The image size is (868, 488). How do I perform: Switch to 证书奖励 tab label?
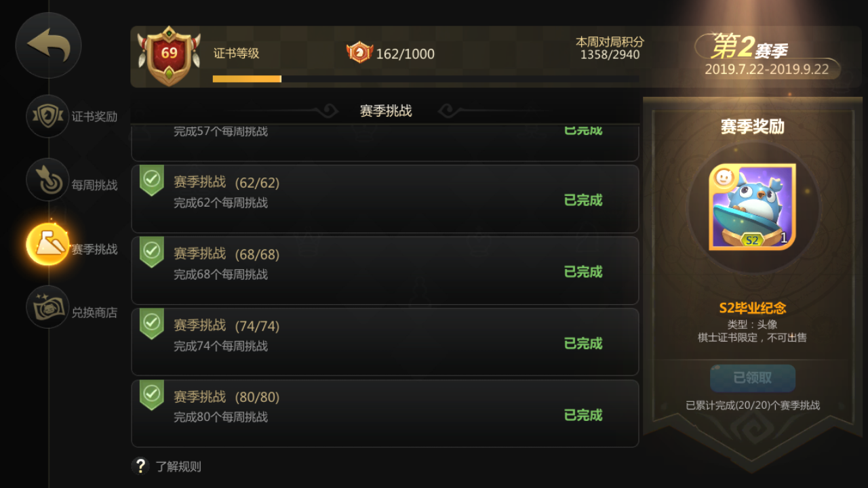coord(94,117)
